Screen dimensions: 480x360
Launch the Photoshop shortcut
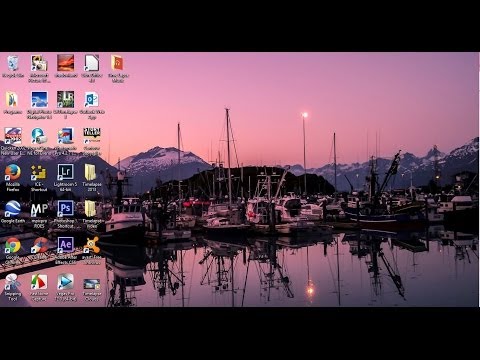pyautogui.click(x=65, y=209)
